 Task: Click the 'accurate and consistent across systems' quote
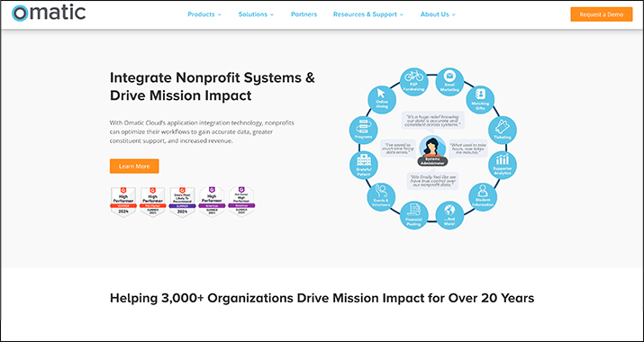click(432, 121)
